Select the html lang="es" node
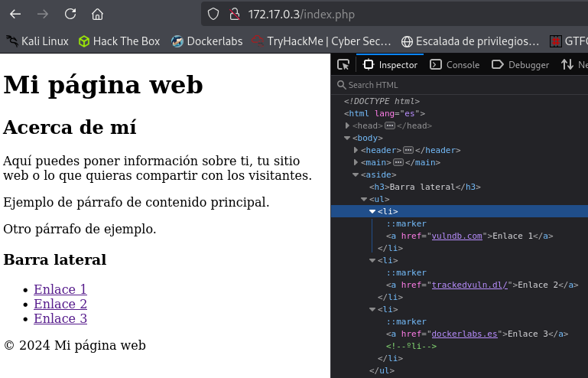 [x=385, y=113]
